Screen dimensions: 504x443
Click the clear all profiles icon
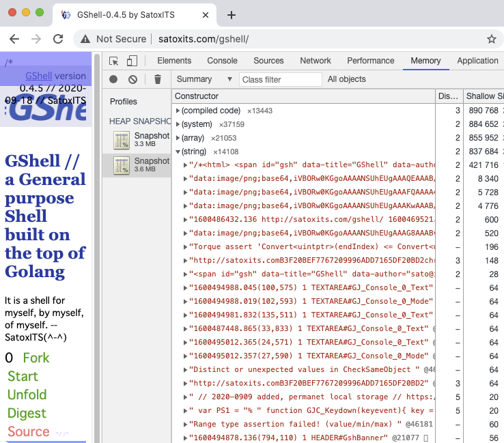132,80
